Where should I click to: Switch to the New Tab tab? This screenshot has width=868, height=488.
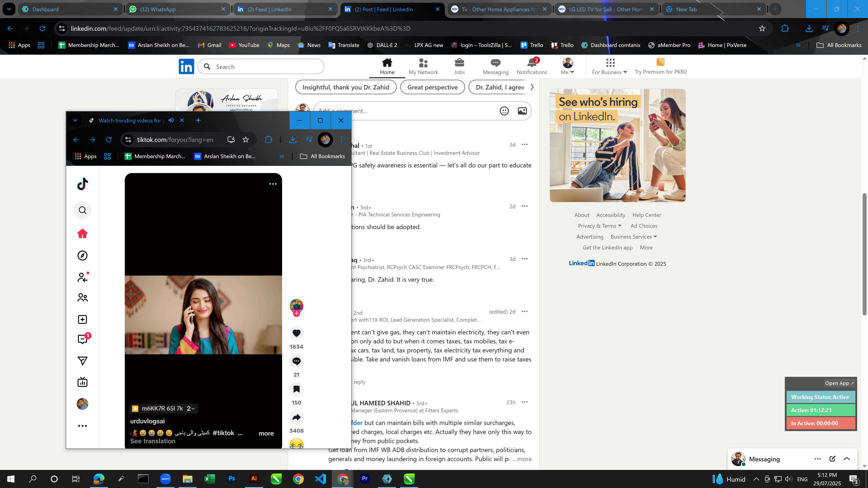[x=714, y=9]
